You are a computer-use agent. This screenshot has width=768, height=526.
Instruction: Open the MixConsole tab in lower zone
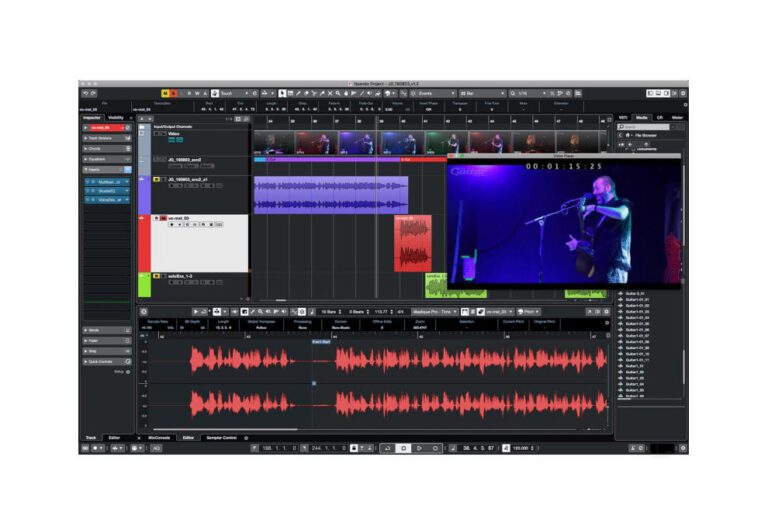pos(159,438)
